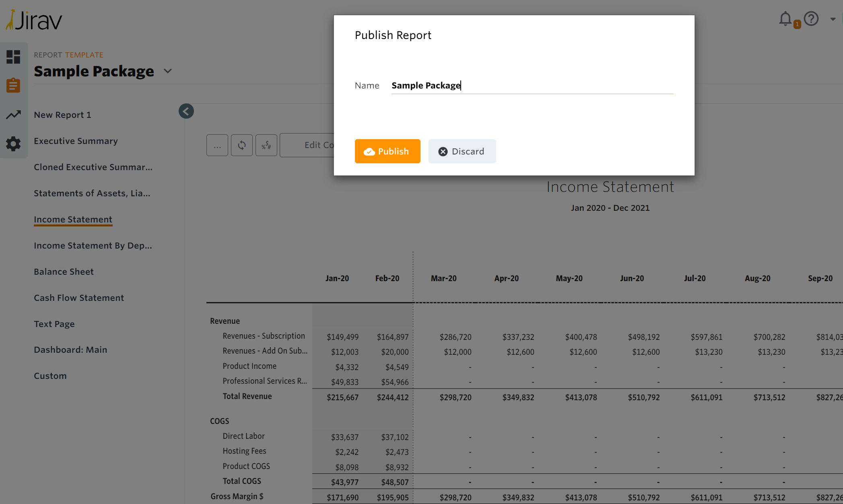843x504 pixels.
Task: Click the notifications bell icon
Action: (785, 19)
